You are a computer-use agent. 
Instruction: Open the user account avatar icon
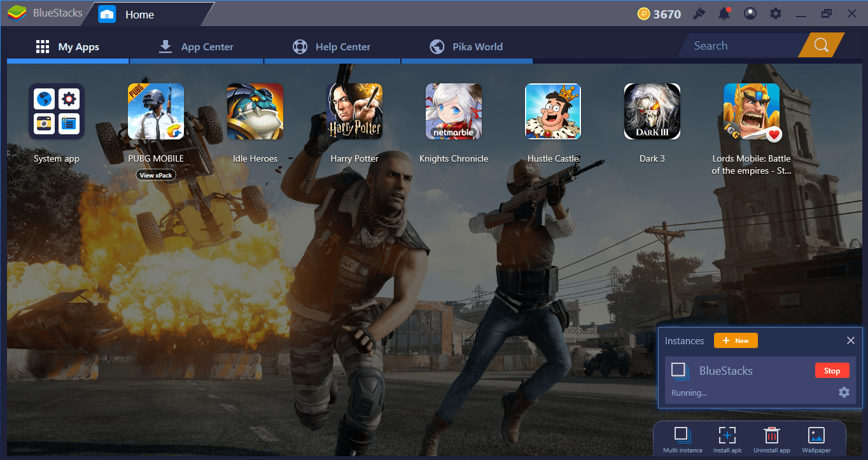click(x=751, y=13)
